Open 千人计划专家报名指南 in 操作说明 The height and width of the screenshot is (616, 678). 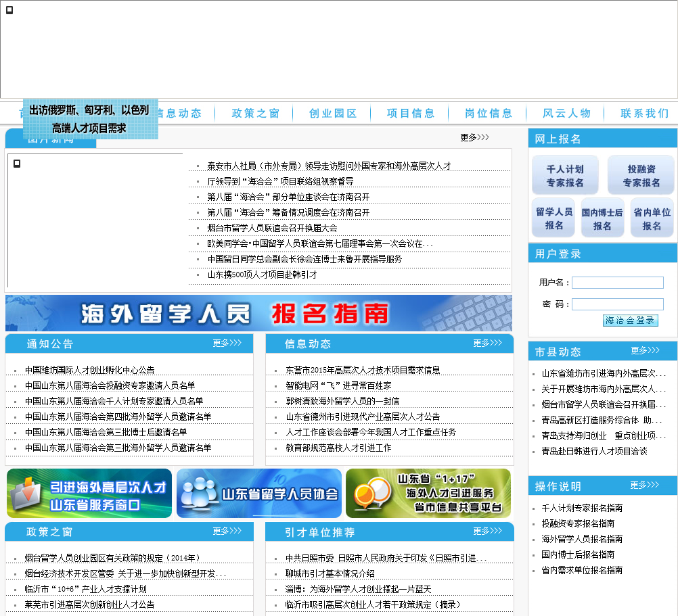pos(582,508)
